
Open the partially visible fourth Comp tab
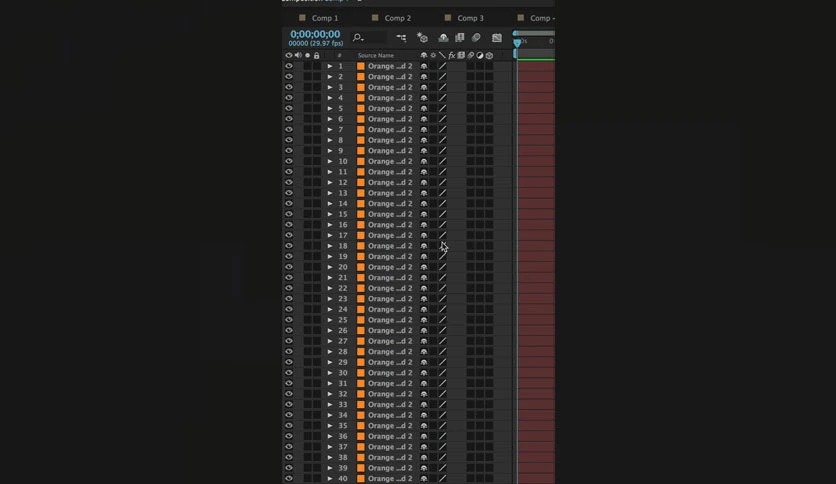[x=536, y=18]
